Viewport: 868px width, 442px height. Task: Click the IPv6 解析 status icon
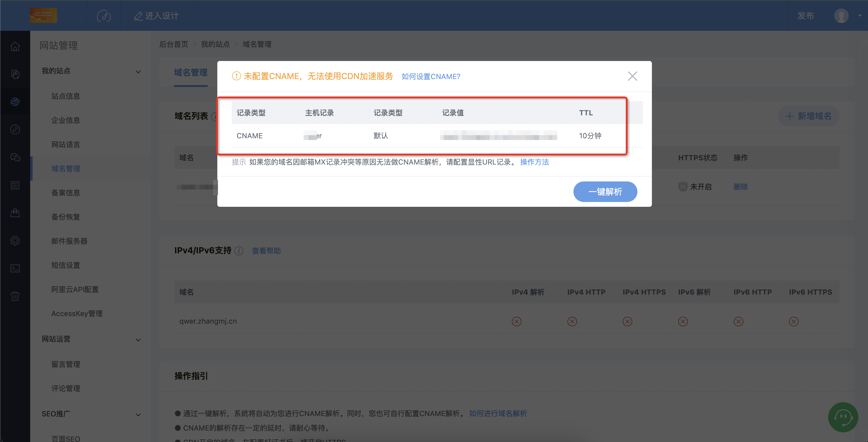pos(683,321)
